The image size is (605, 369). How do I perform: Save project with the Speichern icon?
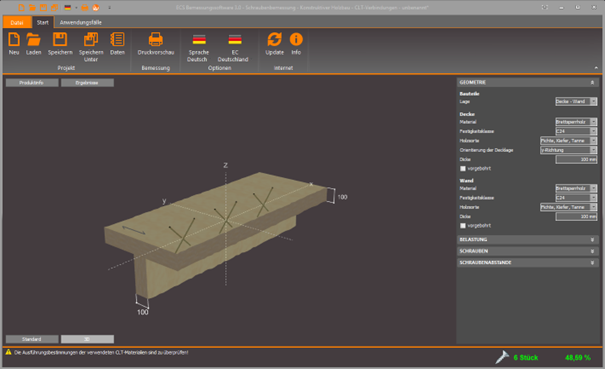[x=60, y=44]
